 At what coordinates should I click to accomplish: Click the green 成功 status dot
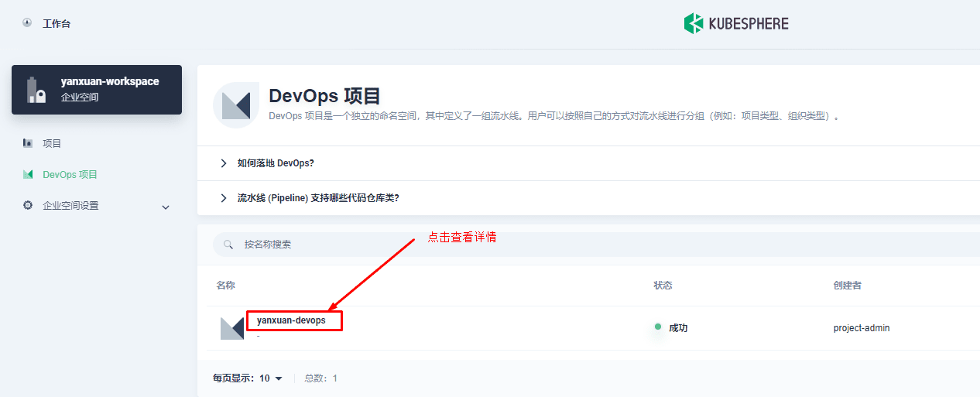(x=658, y=327)
